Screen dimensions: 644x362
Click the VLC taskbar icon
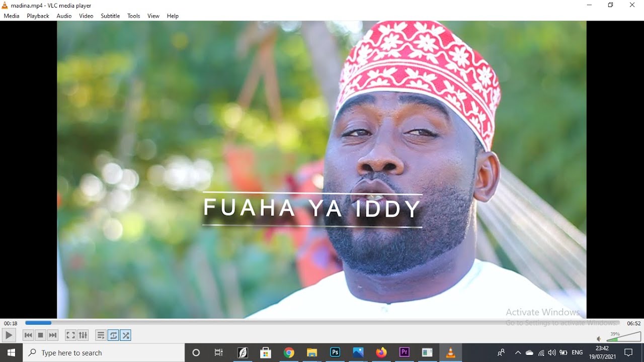451,352
